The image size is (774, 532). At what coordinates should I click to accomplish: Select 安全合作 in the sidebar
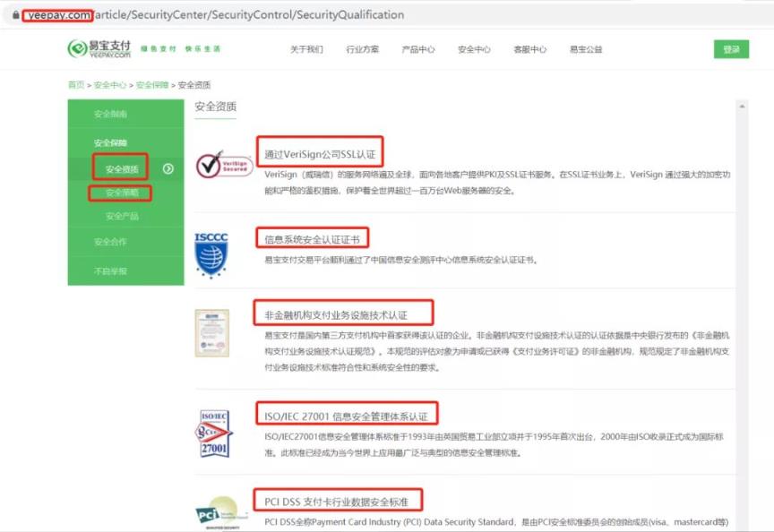(110, 242)
